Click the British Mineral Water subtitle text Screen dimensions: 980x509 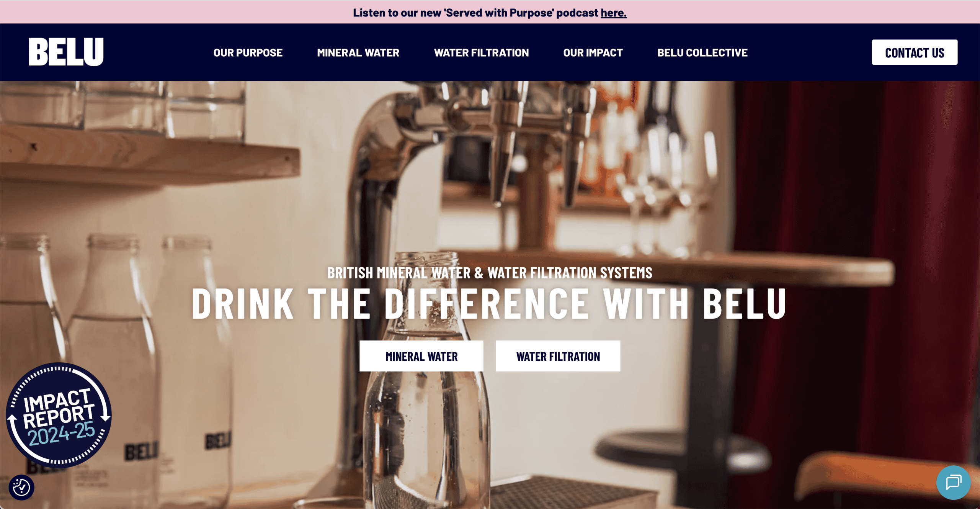(490, 273)
